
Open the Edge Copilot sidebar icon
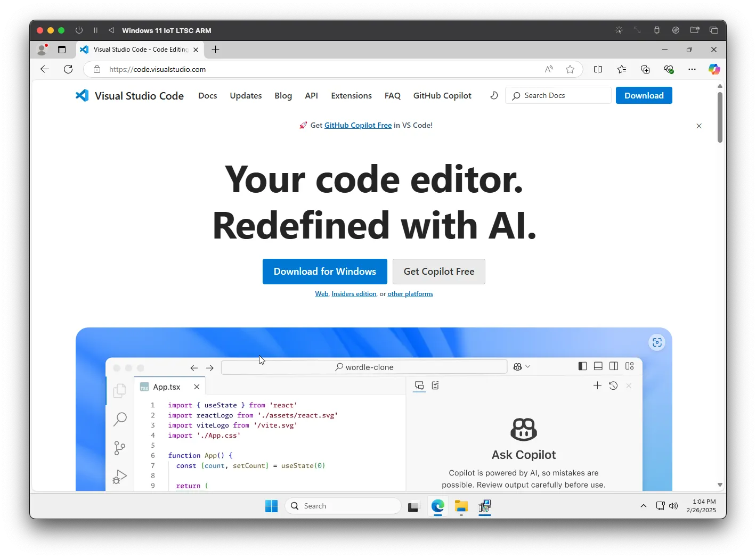click(714, 69)
